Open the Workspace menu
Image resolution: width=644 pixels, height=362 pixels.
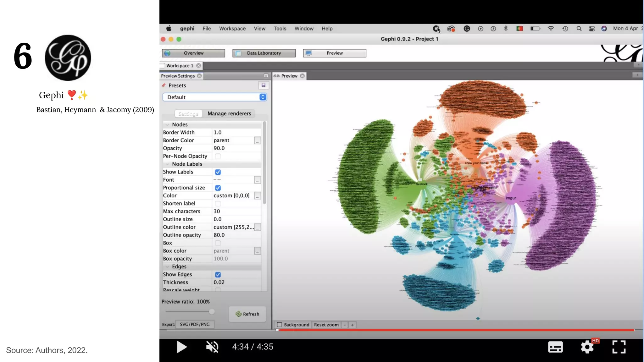[x=232, y=29]
